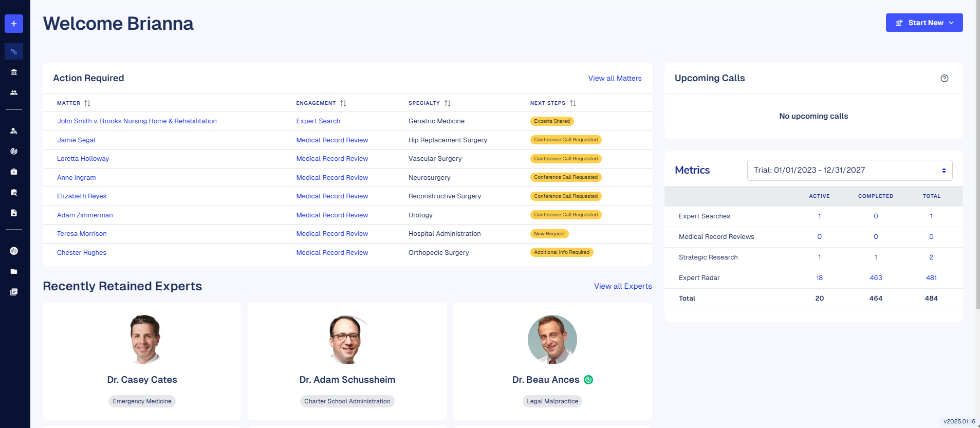
Task: Click the Expert Radar completed count 463
Action: (x=876, y=278)
